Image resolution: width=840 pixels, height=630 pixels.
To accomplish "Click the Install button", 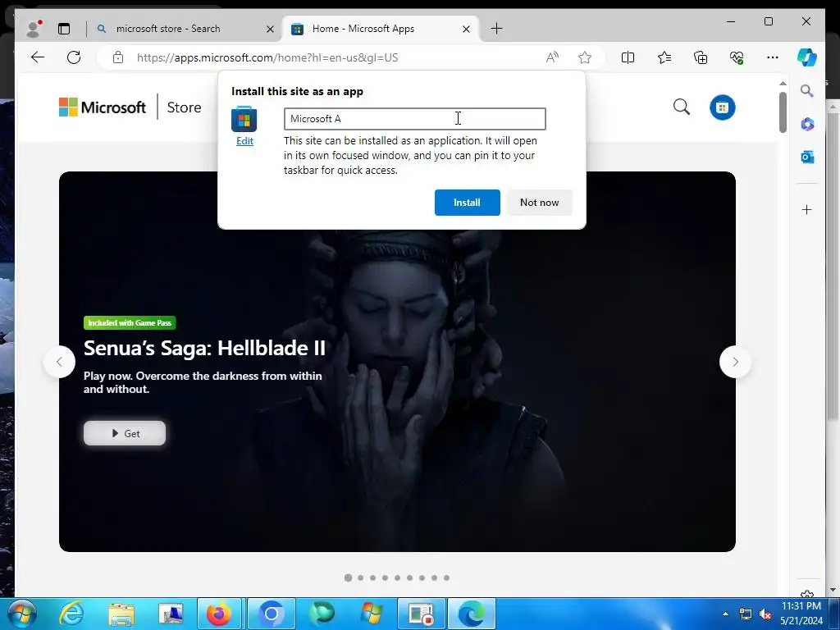I will pyautogui.click(x=467, y=203).
